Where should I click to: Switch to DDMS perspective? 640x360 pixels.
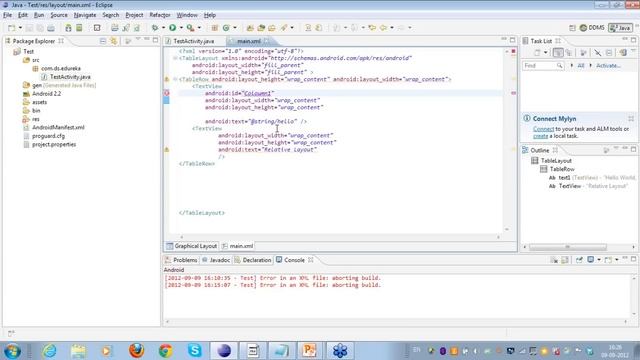point(592,28)
